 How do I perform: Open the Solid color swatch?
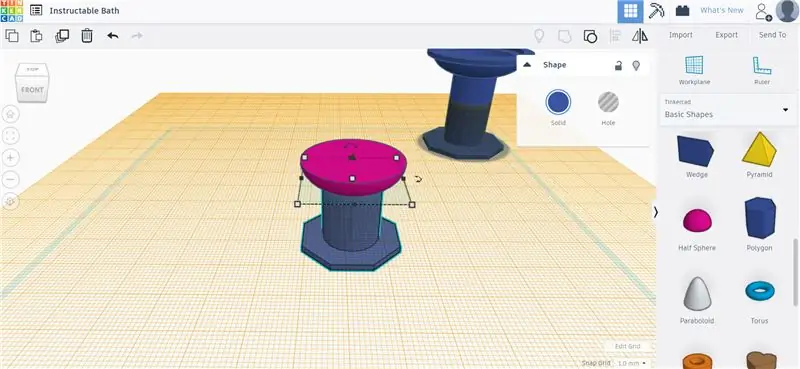tap(558, 103)
